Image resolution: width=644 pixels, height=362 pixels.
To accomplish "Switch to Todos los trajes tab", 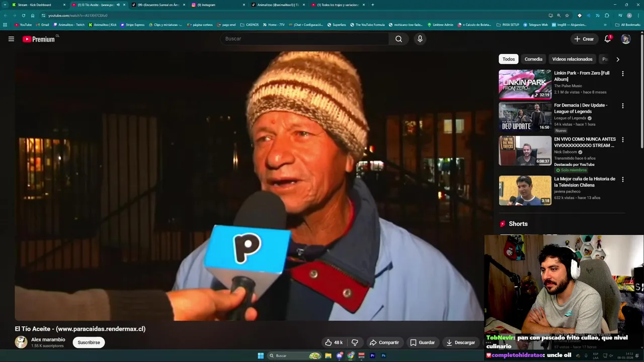I will (338, 5).
